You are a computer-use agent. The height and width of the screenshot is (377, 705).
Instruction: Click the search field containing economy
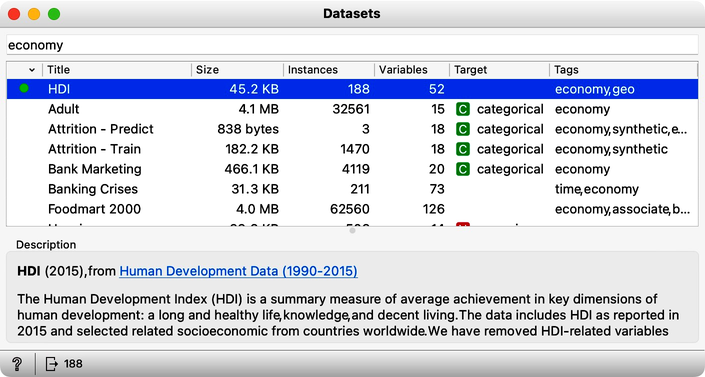pyautogui.click(x=352, y=45)
